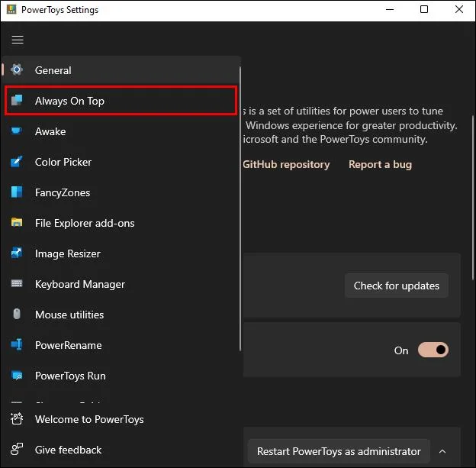This screenshot has width=476, height=468.
Task: Follow the Report a bug link
Action: (x=380, y=164)
